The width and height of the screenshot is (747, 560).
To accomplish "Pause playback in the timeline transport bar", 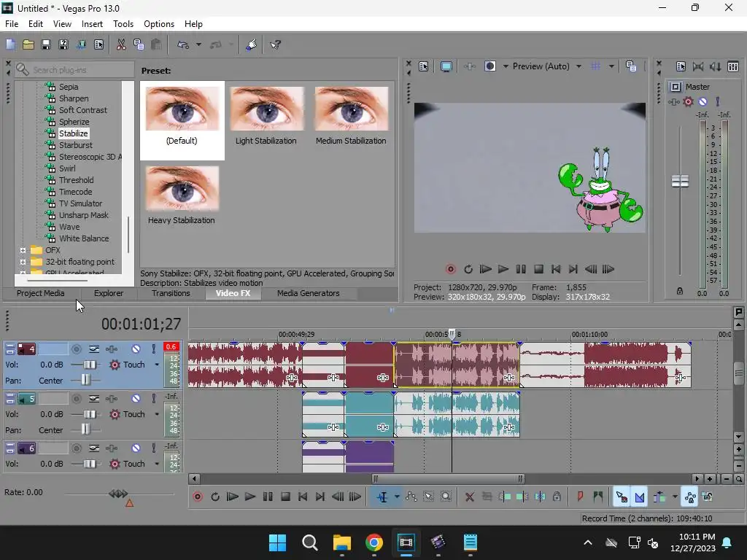I will click(268, 497).
